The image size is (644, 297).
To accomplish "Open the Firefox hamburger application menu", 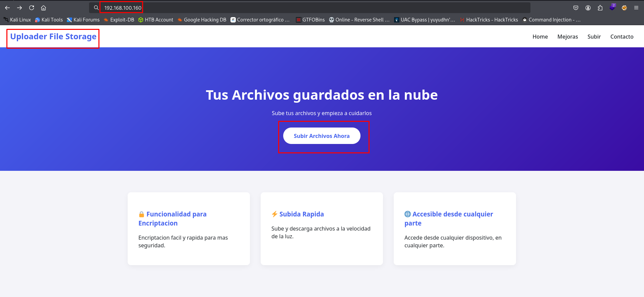I will [636, 8].
